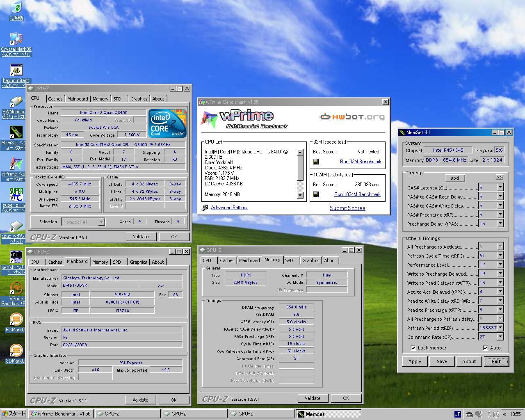Open the Act. to Act. Delayed (tRRD) dropdown

[500, 292]
